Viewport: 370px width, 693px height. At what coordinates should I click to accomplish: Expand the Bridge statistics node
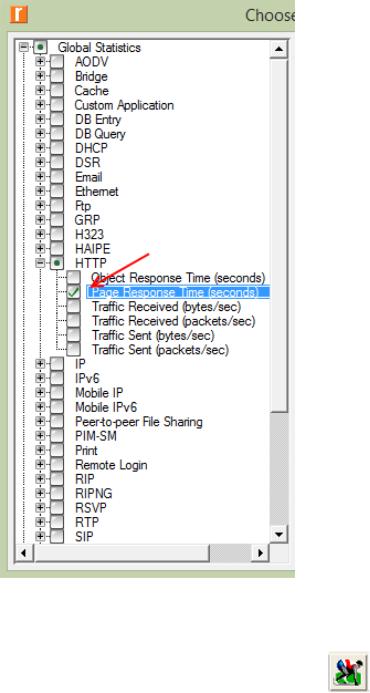click(x=40, y=76)
